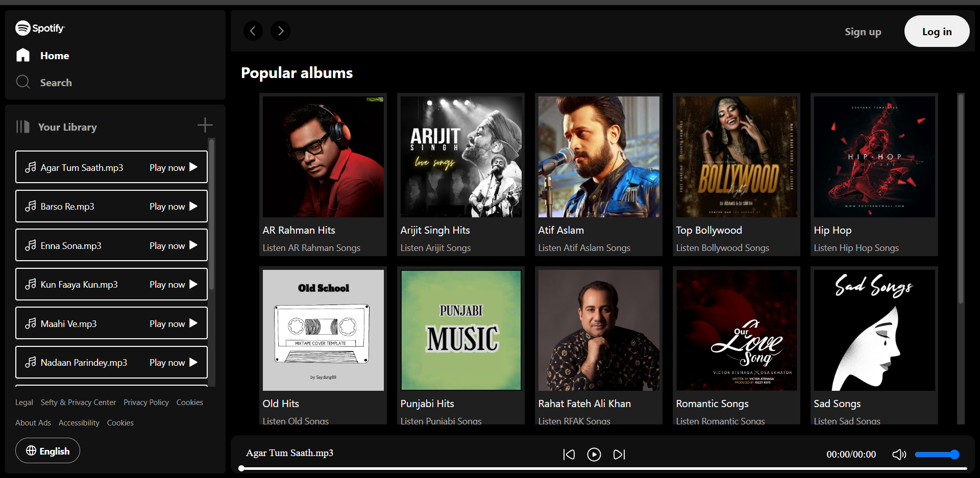980x478 pixels.
Task: Click the play button in player bar
Action: click(x=594, y=454)
